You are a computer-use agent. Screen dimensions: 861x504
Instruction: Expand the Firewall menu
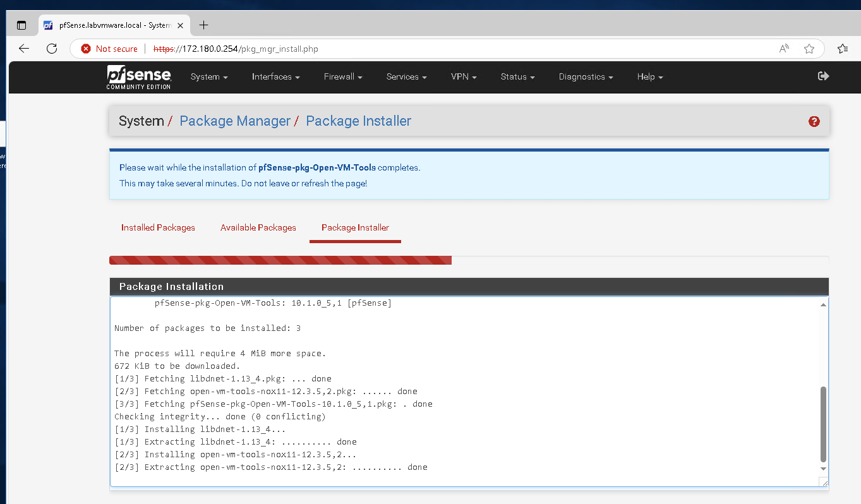click(x=343, y=77)
